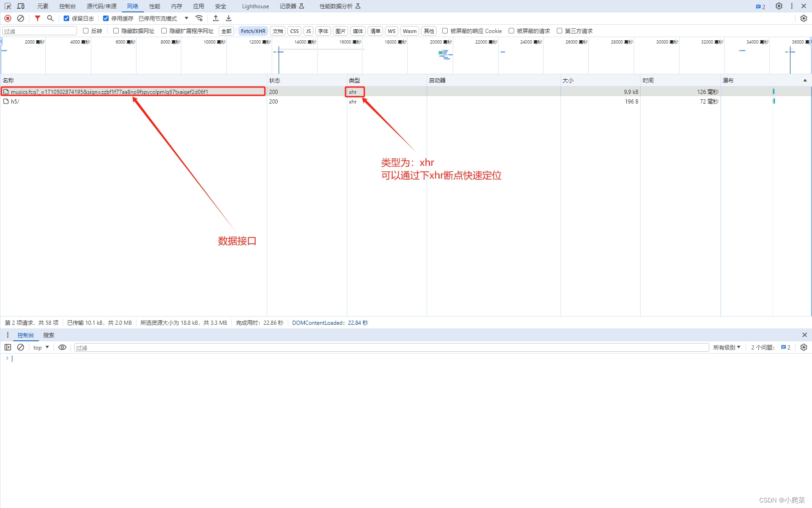
Task: Click console 过滤 input field
Action: point(392,347)
